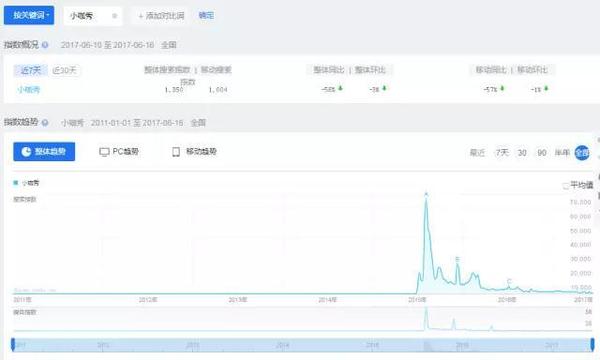This screenshot has width=600, height=360.
Task: Choose the 半年 half-year range option
Action: [562, 153]
